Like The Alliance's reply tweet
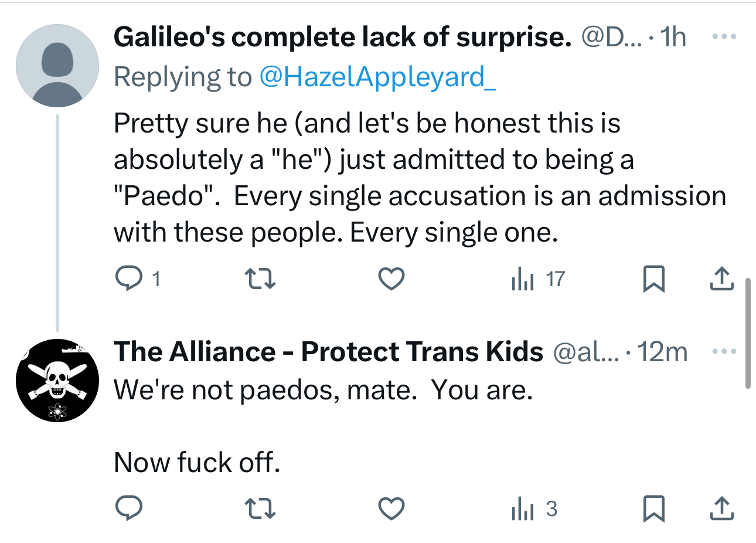This screenshot has height=543, width=756. coord(391,508)
